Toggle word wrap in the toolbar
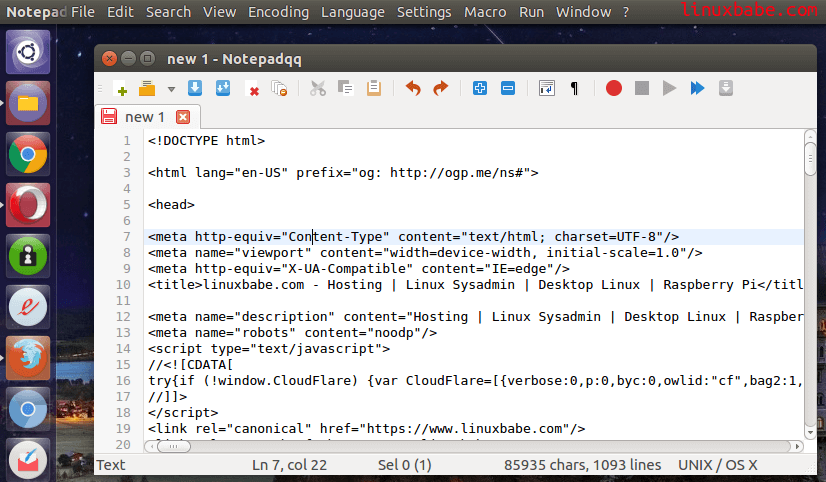 click(546, 89)
